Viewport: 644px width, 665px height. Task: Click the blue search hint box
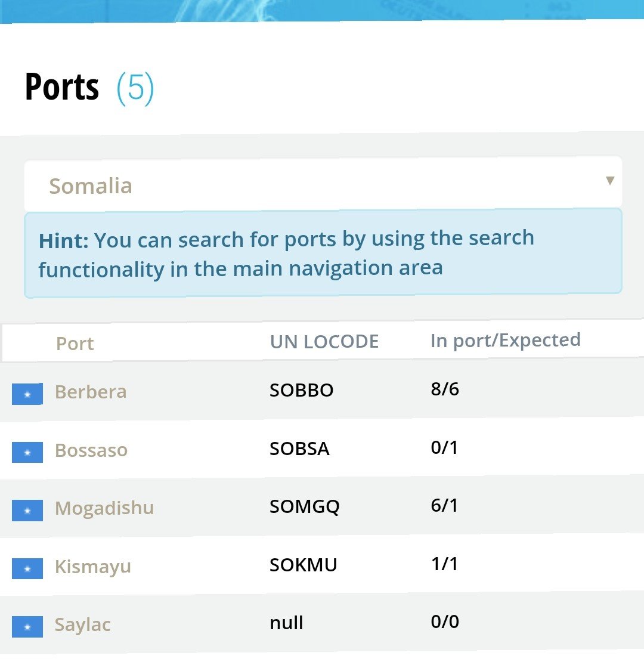(323, 253)
